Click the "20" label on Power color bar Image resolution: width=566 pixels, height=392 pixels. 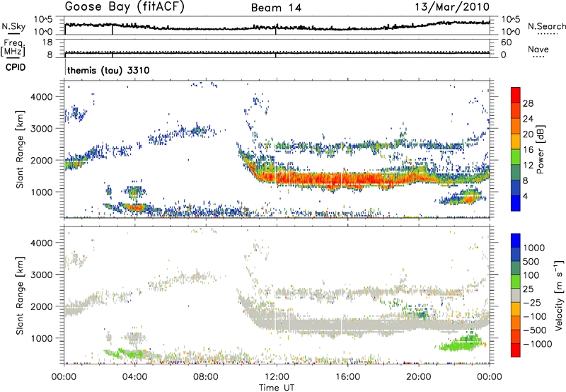[528, 134]
